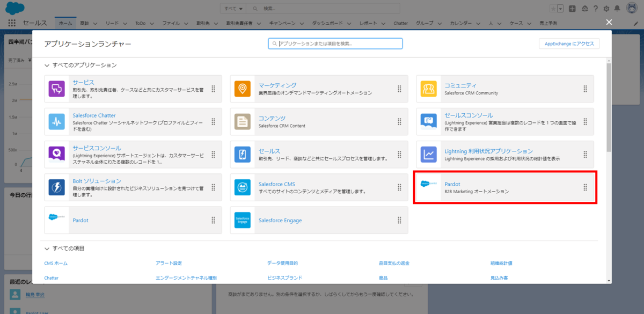644x314 pixels.
Task: Switch to the 取引先責任者 tab
Action: pyautogui.click(x=239, y=24)
